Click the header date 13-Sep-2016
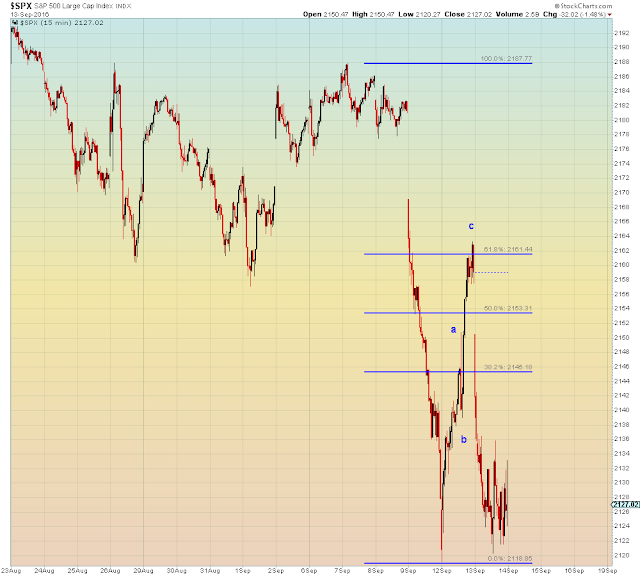640x576 pixels. (30, 14)
